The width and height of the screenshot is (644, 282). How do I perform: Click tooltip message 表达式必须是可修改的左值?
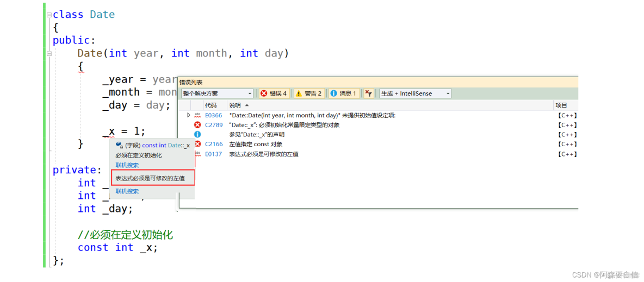150,178
